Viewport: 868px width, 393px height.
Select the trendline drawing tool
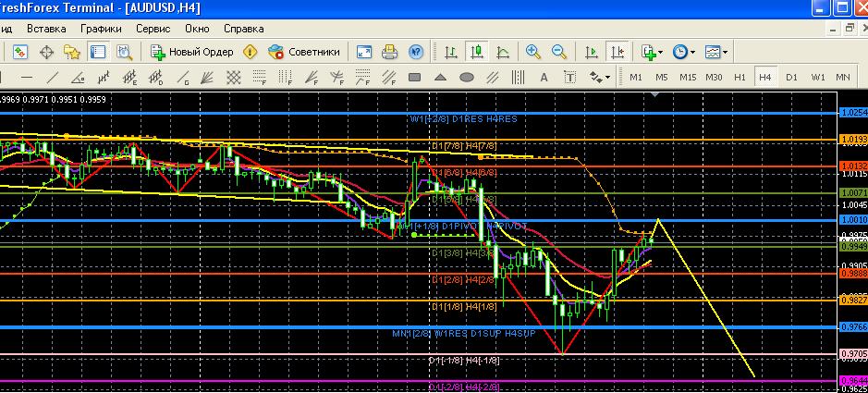(x=53, y=78)
